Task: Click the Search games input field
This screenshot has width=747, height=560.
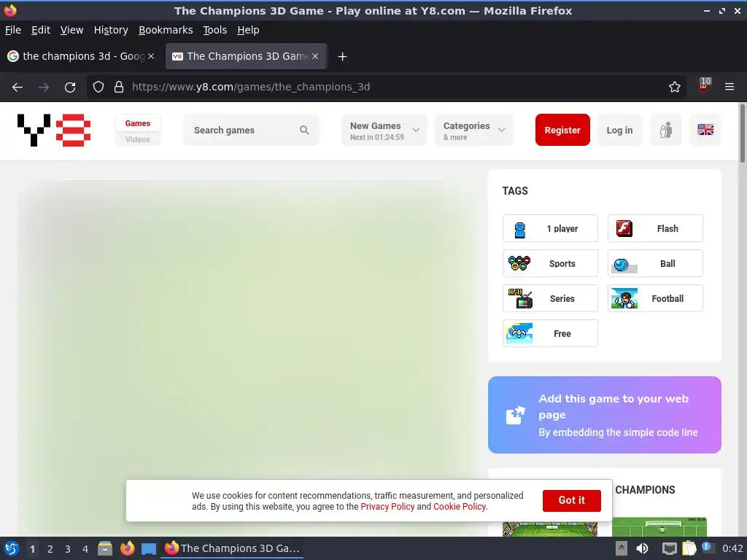Action: pos(251,130)
